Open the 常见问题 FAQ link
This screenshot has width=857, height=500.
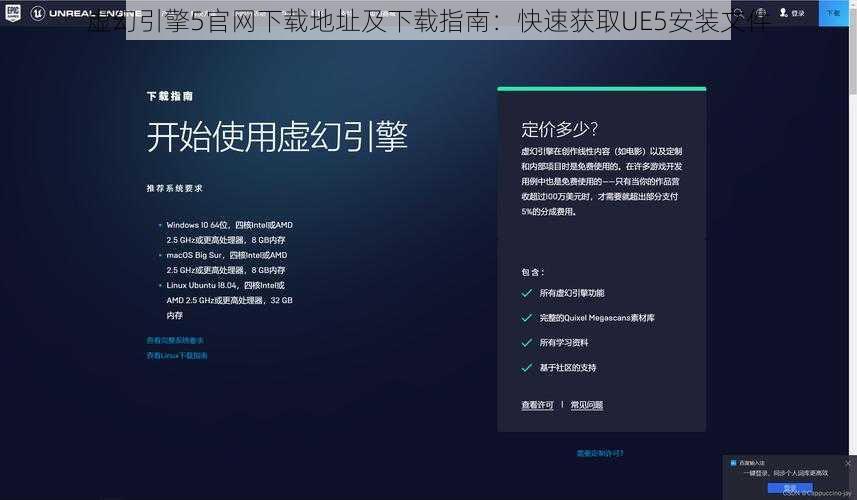click(586, 405)
